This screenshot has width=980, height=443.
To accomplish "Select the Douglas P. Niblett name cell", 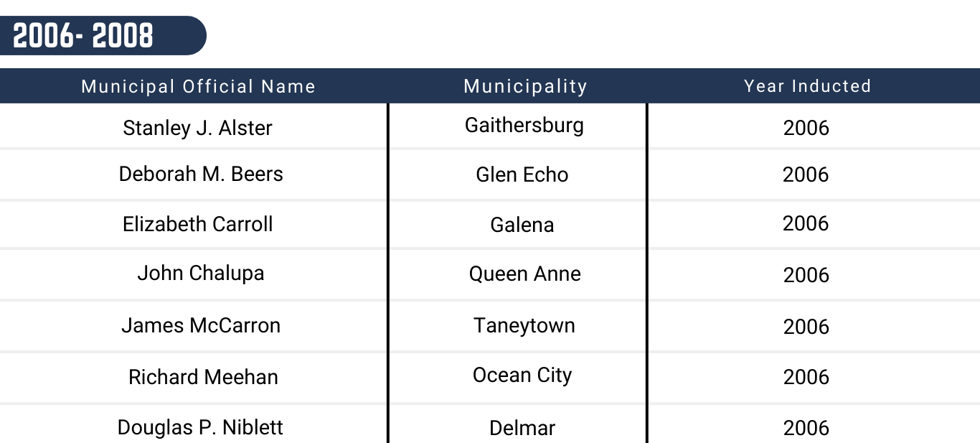I will pos(200,427).
